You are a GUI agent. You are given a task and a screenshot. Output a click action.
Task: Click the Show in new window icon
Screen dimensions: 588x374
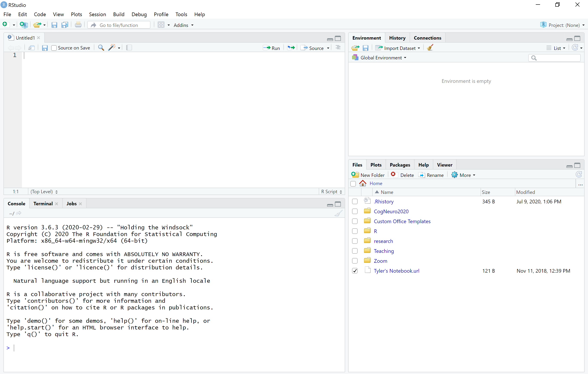(31, 48)
